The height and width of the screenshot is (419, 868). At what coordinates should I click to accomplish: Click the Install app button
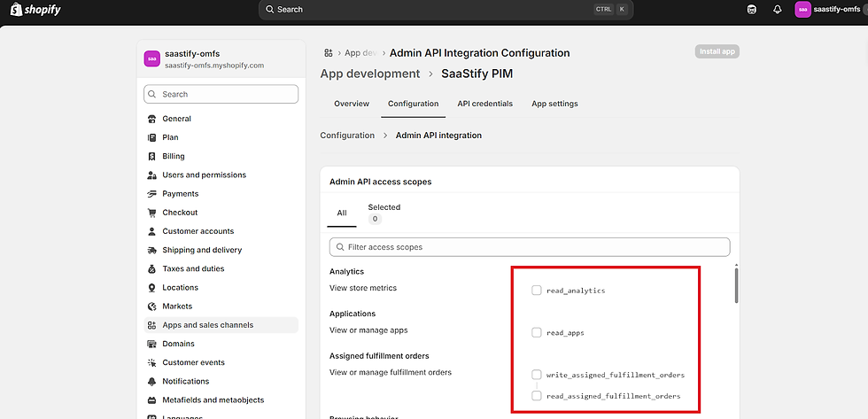click(x=717, y=51)
